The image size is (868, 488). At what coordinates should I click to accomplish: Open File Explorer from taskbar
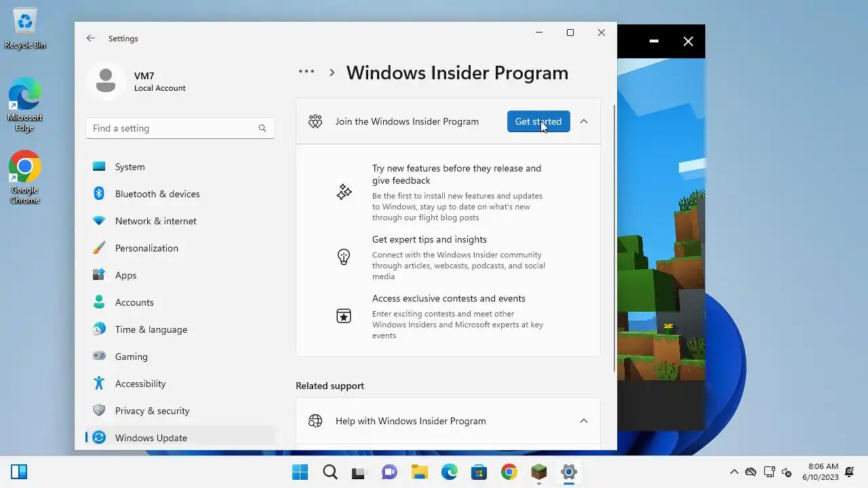tap(419, 472)
